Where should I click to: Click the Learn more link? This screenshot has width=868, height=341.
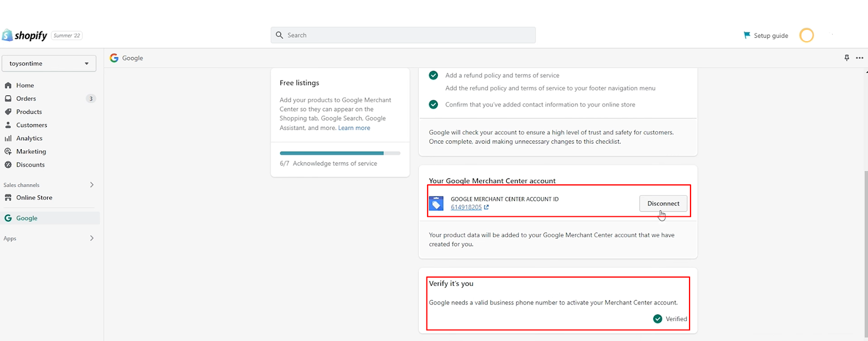(x=354, y=128)
